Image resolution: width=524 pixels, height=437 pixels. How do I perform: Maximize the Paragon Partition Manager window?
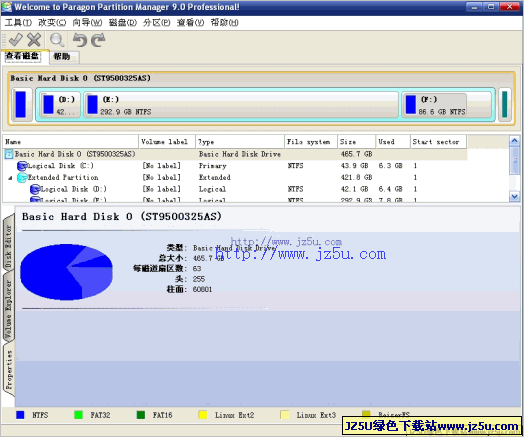click(491, 7)
